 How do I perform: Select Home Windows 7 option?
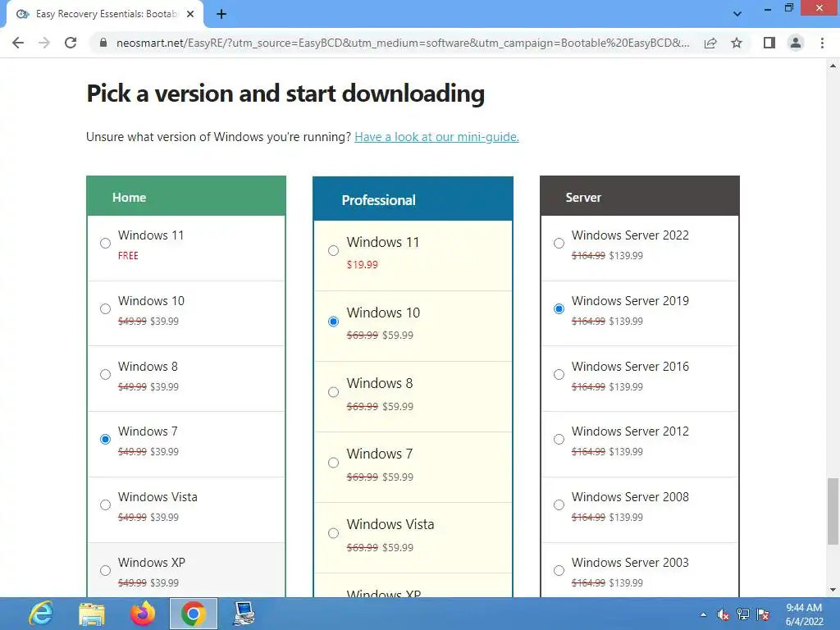click(106, 440)
